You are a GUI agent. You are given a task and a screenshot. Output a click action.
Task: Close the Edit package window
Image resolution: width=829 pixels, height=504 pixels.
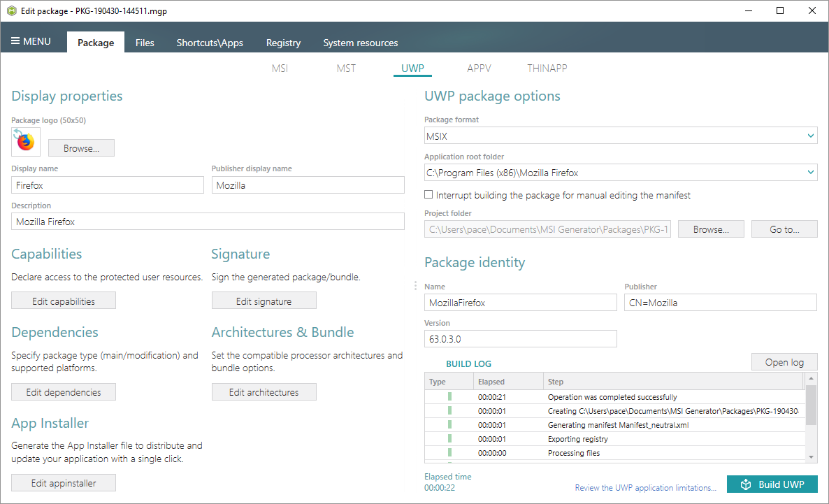[x=812, y=10]
